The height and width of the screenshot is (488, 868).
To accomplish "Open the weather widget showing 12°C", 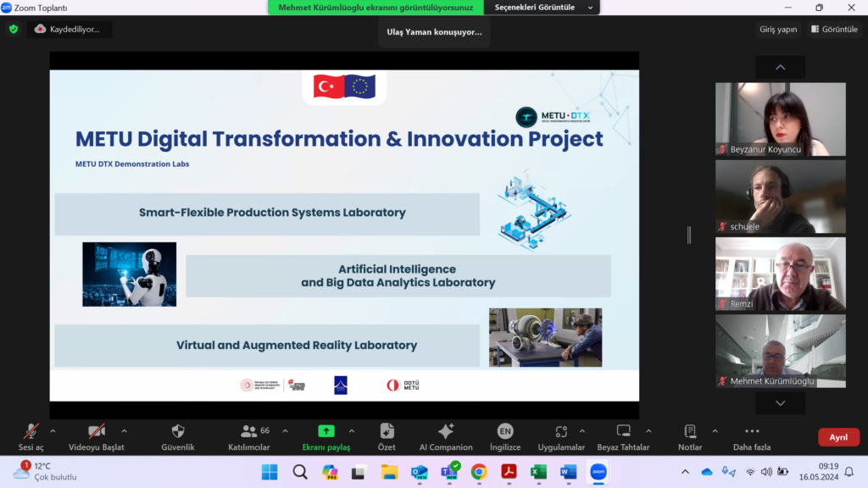I will pos(46,471).
